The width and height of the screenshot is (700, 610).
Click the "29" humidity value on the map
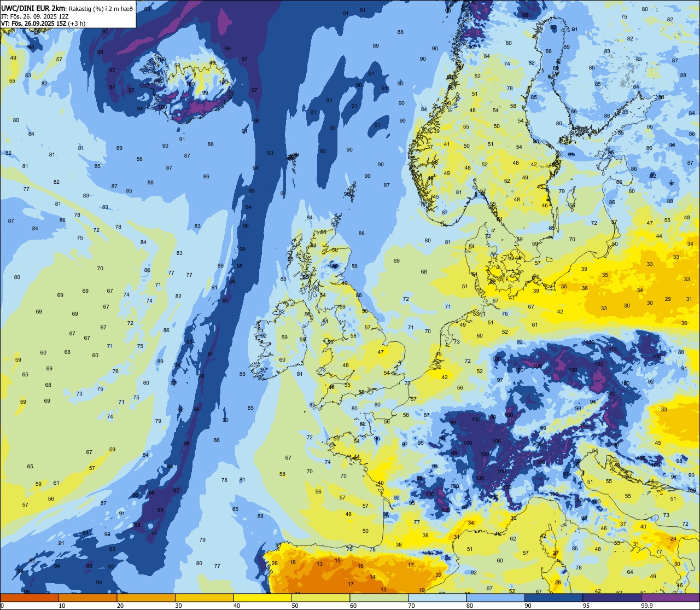tap(668, 299)
